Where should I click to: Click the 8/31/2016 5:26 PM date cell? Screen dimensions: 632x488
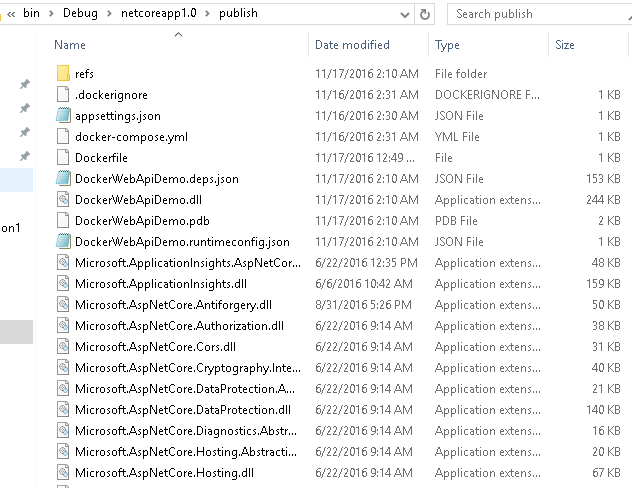[x=363, y=305]
